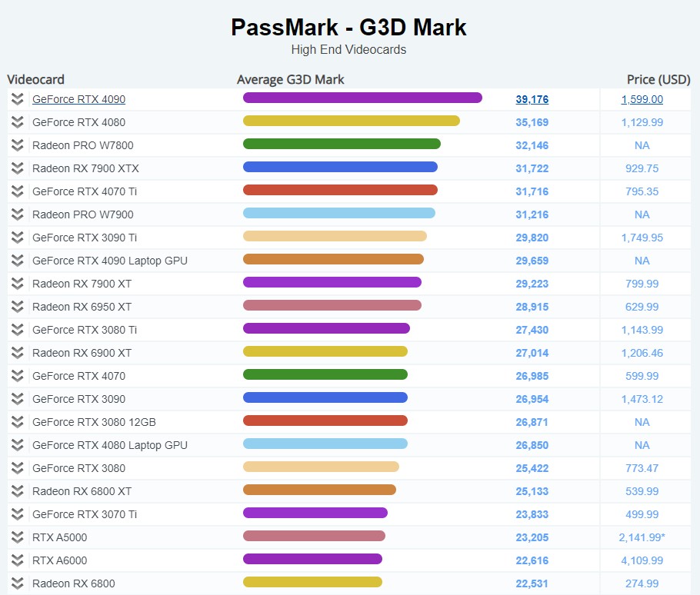
Task: Click chevron icon next to Radeon RX 6950 XT
Action: pos(17,307)
